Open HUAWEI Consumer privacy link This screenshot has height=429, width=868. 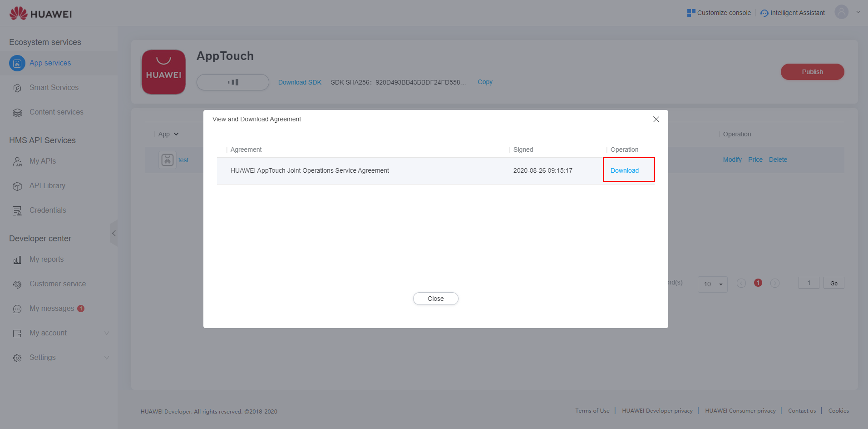pyautogui.click(x=740, y=410)
